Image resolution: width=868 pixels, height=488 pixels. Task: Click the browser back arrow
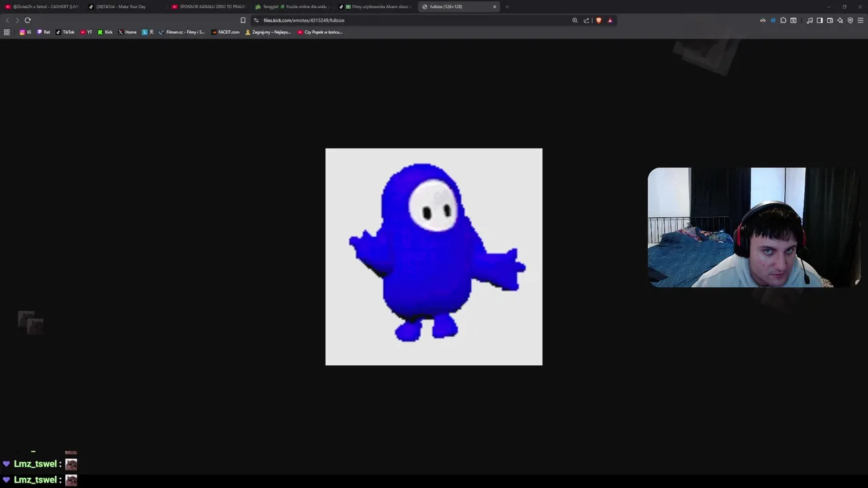(7, 20)
